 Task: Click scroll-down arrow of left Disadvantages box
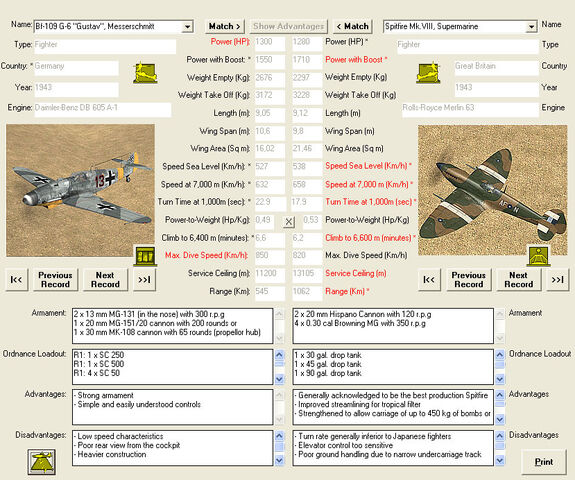point(279,460)
